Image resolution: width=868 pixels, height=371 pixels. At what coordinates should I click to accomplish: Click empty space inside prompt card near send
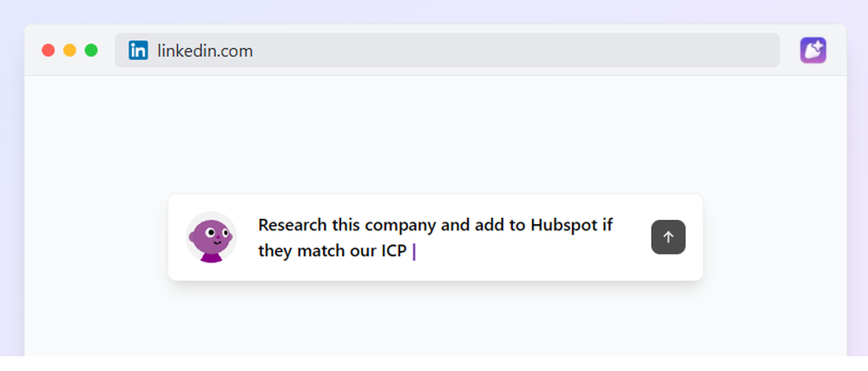tap(631, 252)
